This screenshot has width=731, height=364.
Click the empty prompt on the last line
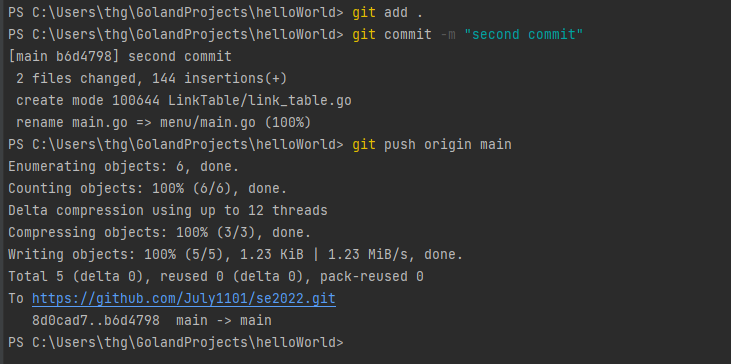[176, 343]
